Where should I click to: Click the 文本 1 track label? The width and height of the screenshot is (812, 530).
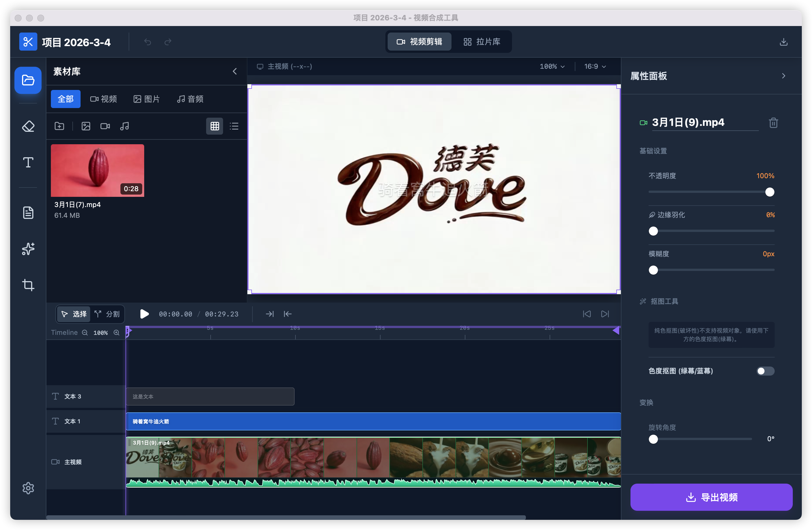(x=72, y=421)
